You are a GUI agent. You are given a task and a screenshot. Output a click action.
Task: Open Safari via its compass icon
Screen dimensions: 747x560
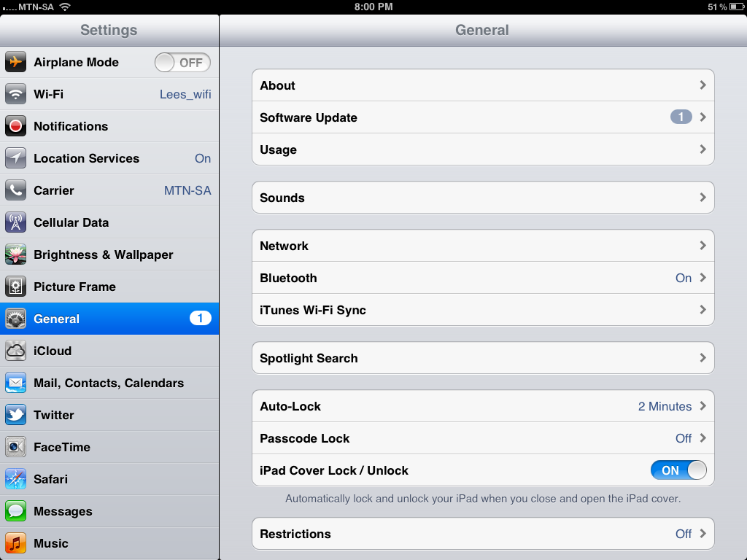[16, 479]
